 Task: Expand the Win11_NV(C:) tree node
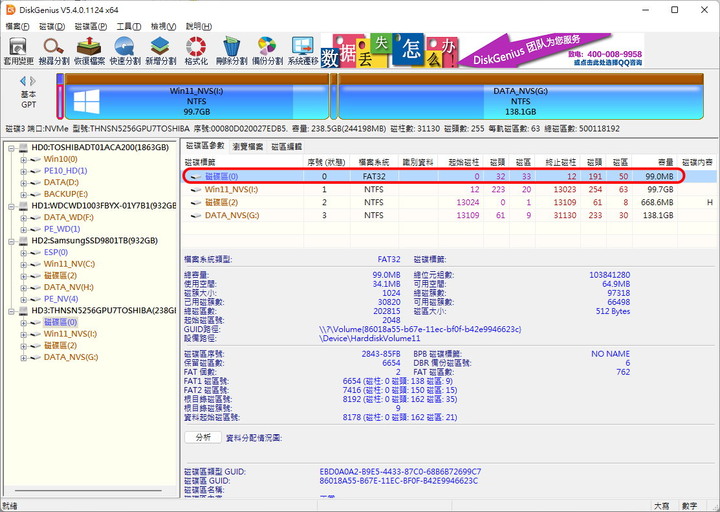[23, 264]
